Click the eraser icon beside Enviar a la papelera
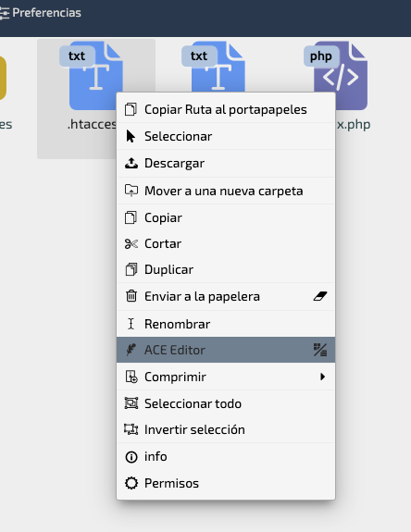This screenshot has width=411, height=532. [x=320, y=296]
